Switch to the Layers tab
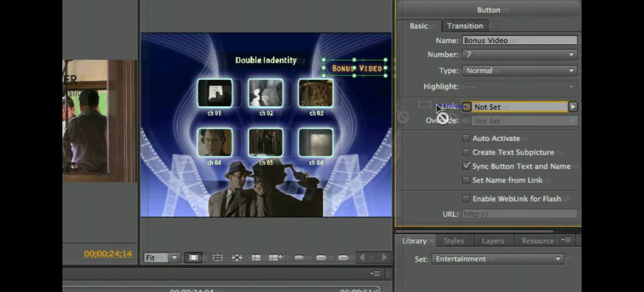644x292 pixels. point(493,241)
